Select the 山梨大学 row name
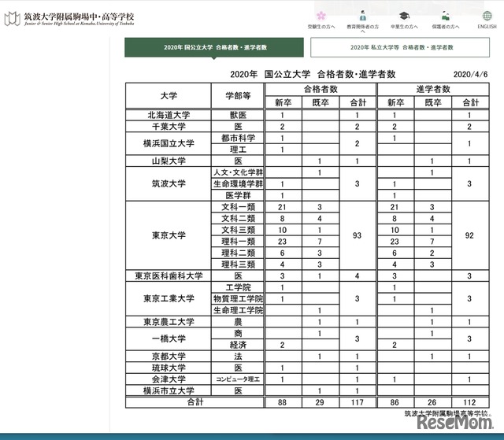This screenshot has width=504, height=440. (x=169, y=161)
